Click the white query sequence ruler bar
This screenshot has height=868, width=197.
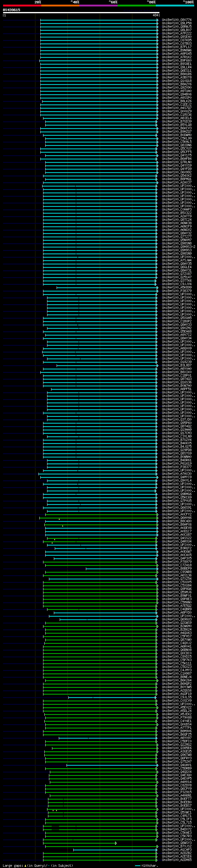(x=81, y=12)
